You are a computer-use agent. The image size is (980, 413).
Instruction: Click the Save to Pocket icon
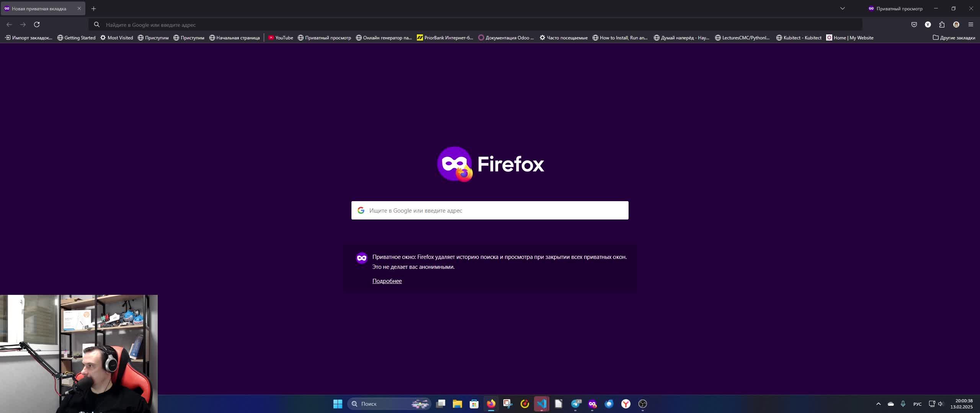(x=914, y=24)
